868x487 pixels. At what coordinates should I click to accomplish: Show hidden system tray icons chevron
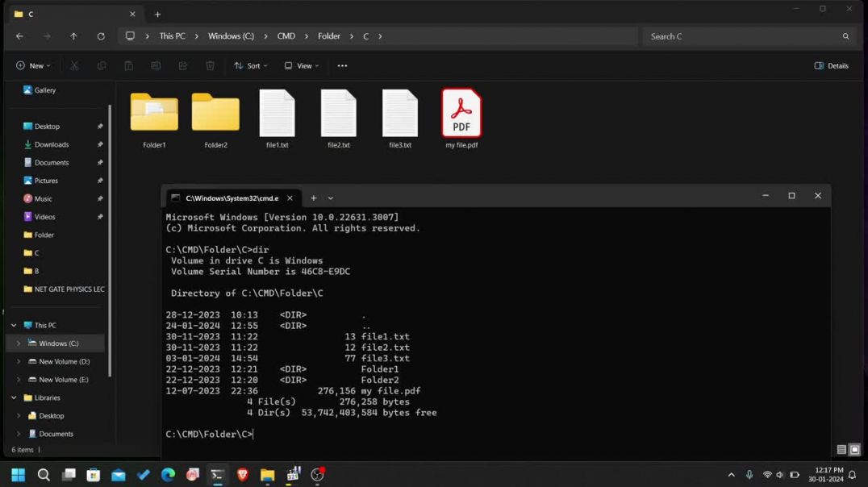point(732,475)
